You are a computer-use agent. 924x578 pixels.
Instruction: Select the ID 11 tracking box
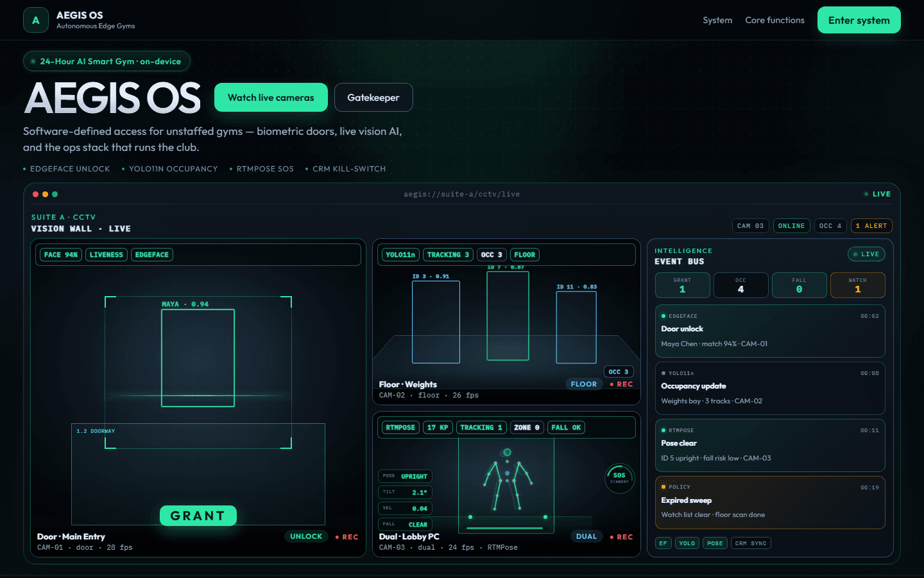click(x=576, y=328)
